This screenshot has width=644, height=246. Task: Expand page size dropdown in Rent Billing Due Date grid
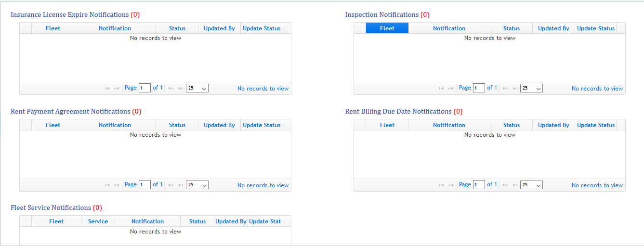531,185
